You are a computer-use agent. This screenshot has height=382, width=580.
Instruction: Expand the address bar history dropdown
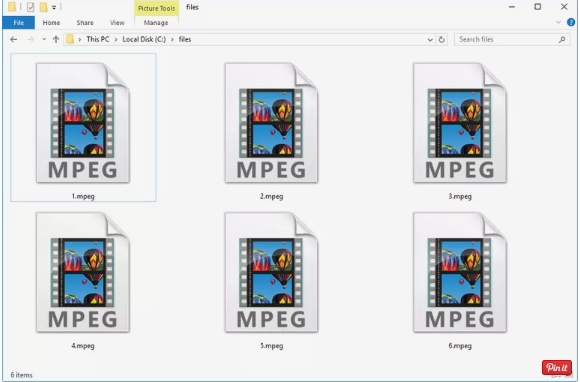[430, 40]
